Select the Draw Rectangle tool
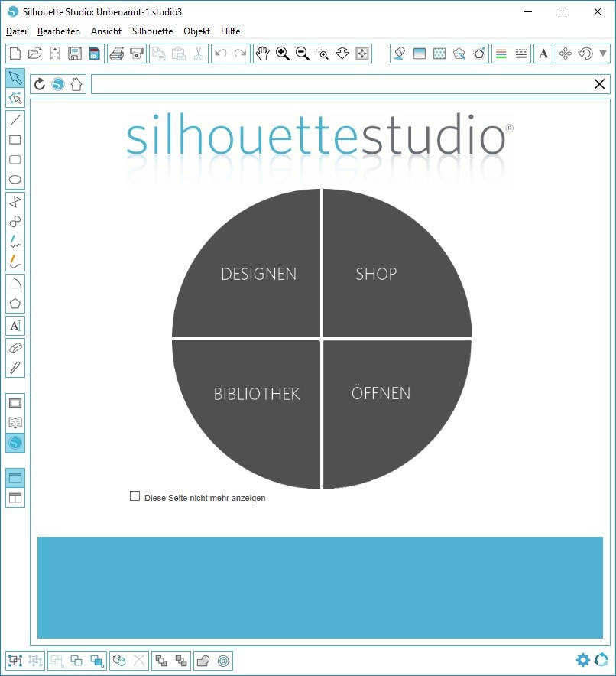Image resolution: width=616 pixels, height=676 pixels. [15, 140]
